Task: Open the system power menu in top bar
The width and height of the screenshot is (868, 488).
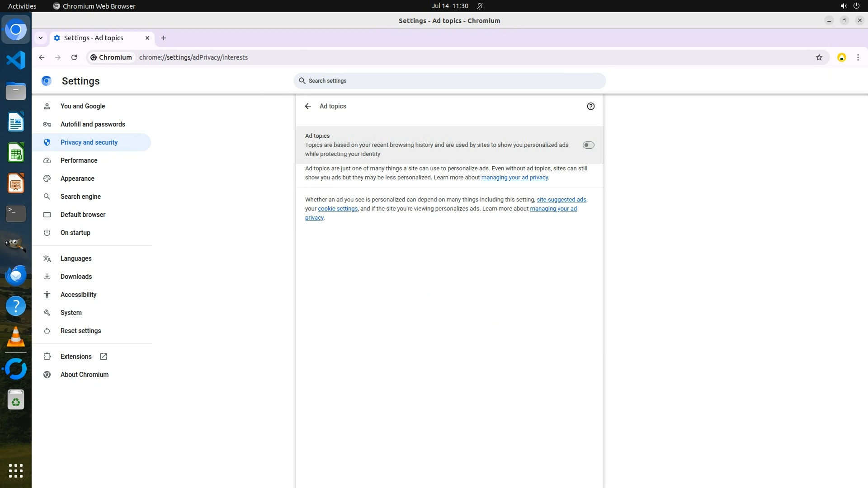Action: pos(856,6)
